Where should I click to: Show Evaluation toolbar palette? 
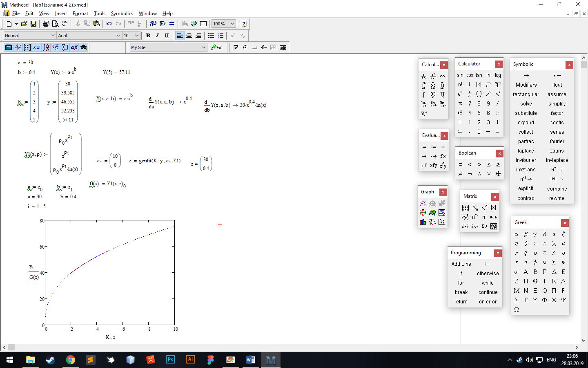36,47
